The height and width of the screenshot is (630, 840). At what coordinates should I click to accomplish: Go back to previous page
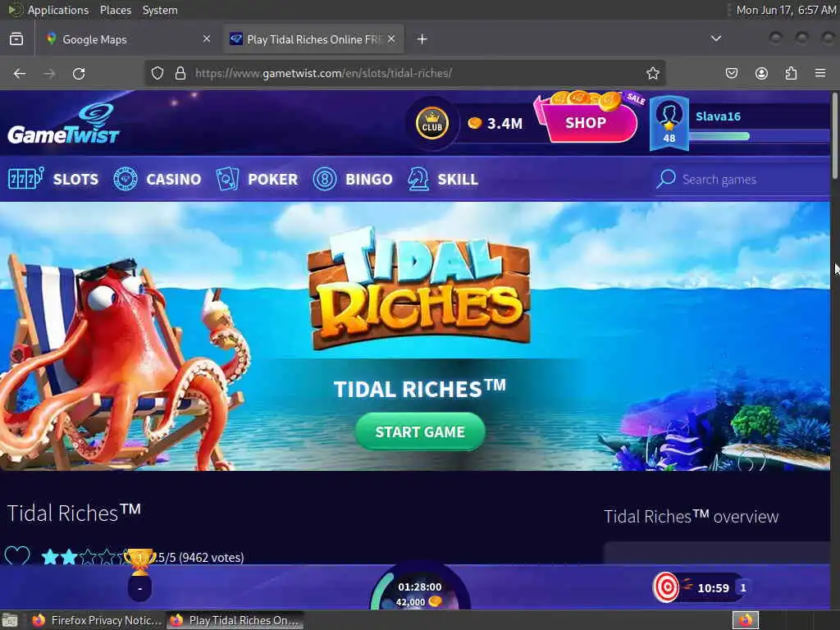click(x=20, y=73)
